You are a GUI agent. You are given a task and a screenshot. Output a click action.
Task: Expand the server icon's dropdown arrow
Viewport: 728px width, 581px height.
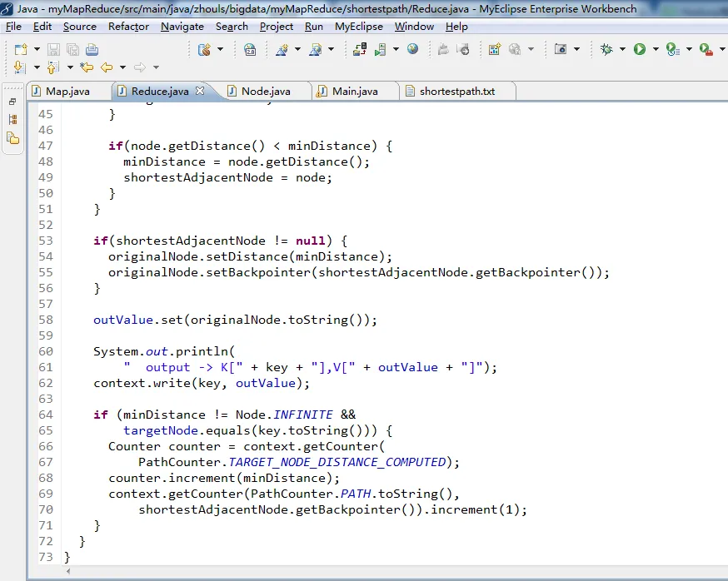pyautogui.click(x=396, y=49)
